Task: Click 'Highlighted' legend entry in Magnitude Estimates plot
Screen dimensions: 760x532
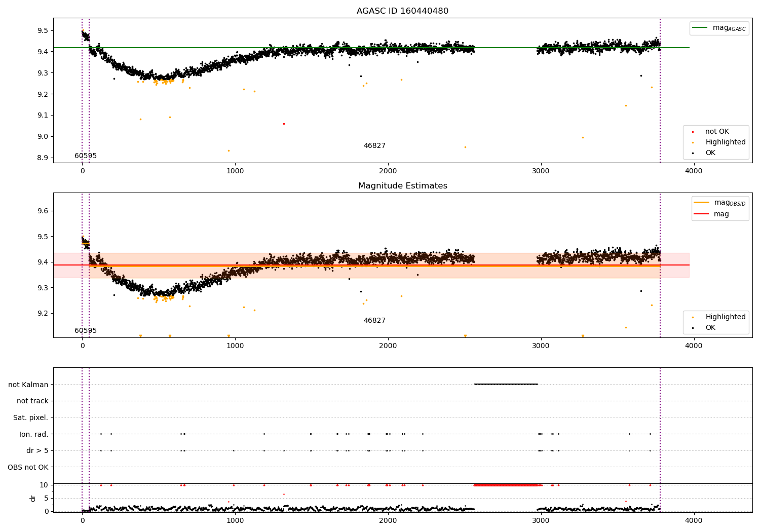Action: [725, 317]
